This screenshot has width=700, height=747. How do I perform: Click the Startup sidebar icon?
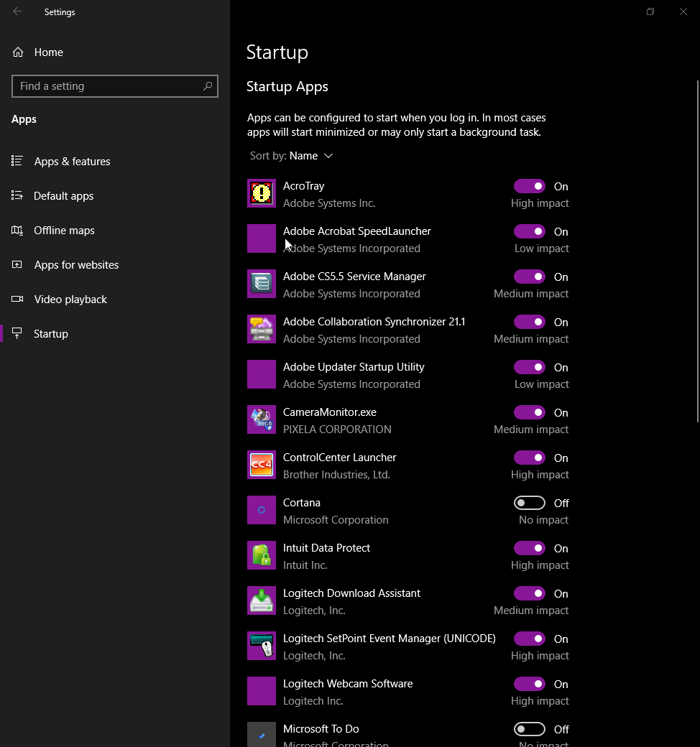point(17,333)
